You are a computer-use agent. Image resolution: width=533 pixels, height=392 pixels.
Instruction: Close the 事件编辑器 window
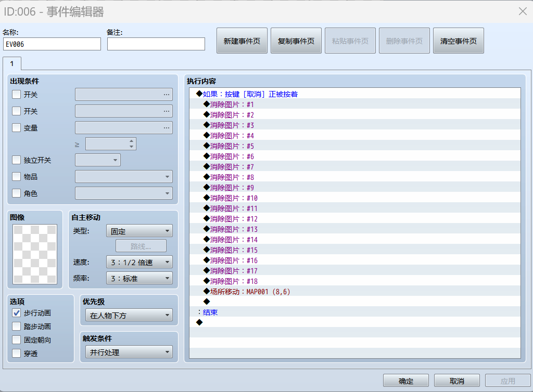[x=523, y=11]
